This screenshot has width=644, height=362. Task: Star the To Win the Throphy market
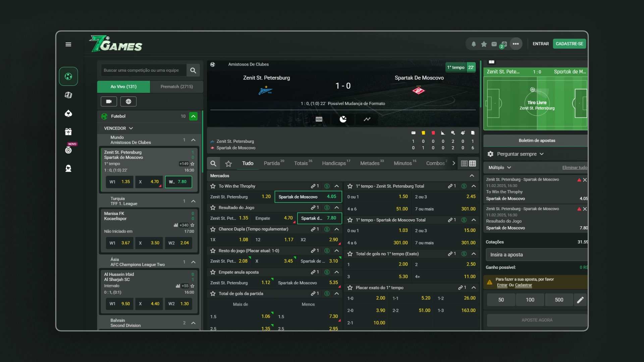point(213,186)
